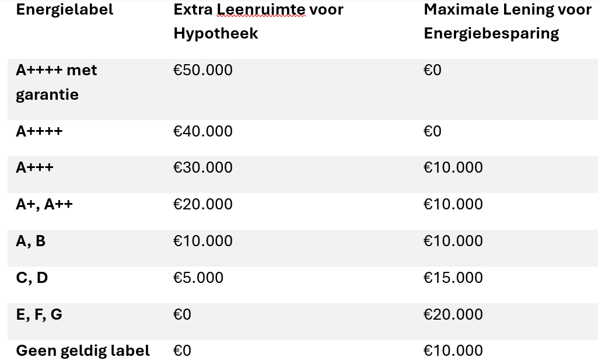Click the Maximale Lening voor Energiebesparing header
Image resolution: width=598 pixels, height=364 pixels.
(x=507, y=22)
